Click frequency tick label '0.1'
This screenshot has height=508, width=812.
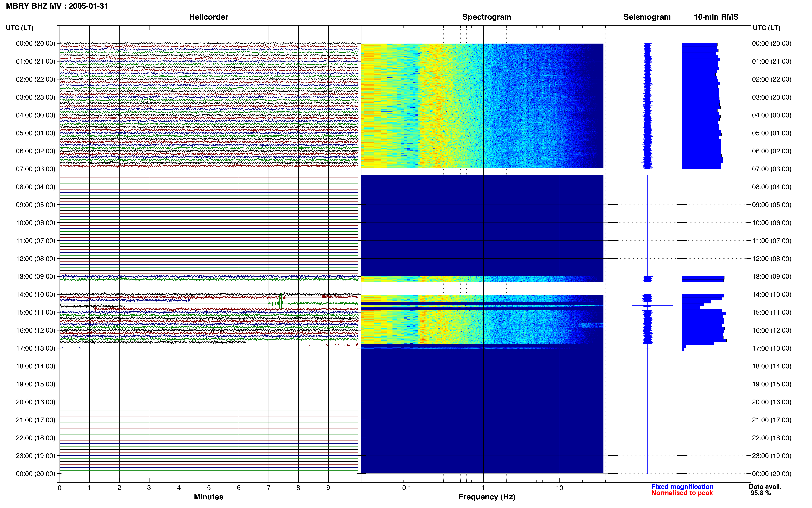pyautogui.click(x=407, y=488)
